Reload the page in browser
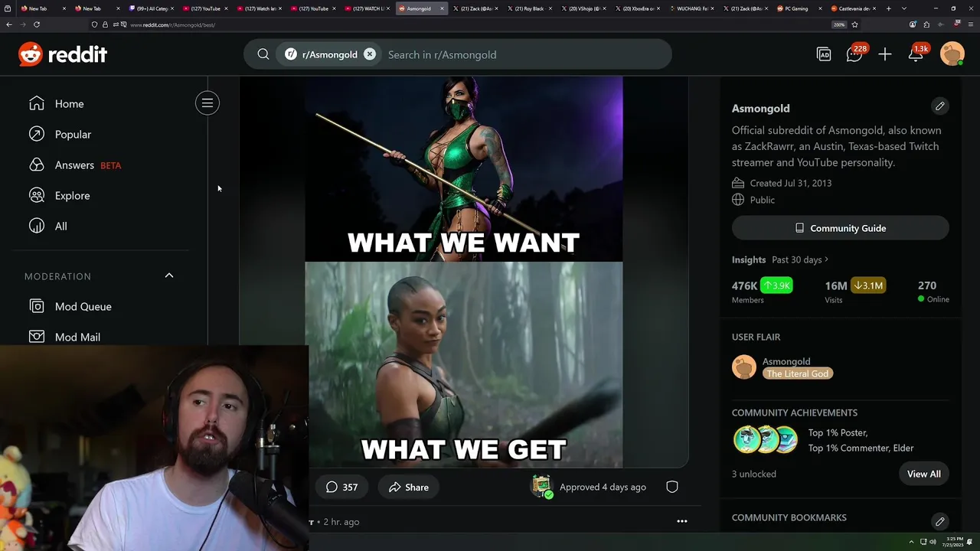Viewport: 980px width, 551px height. 36,24
